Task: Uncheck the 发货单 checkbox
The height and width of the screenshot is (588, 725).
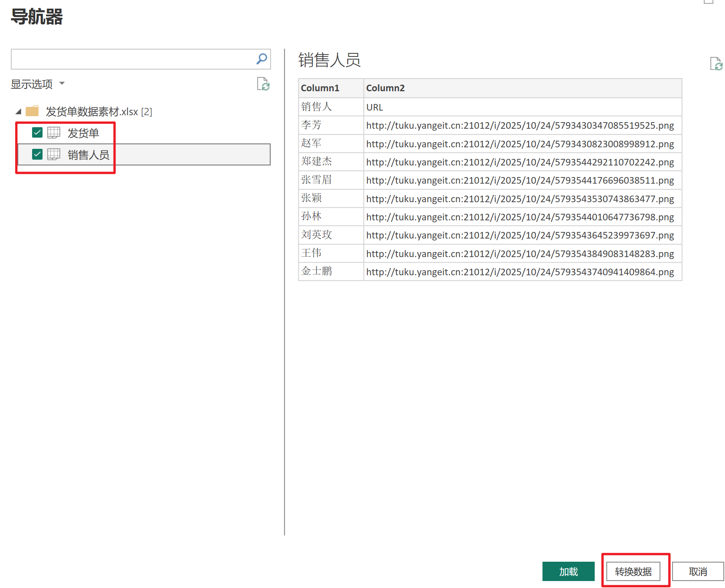Action: click(37, 133)
